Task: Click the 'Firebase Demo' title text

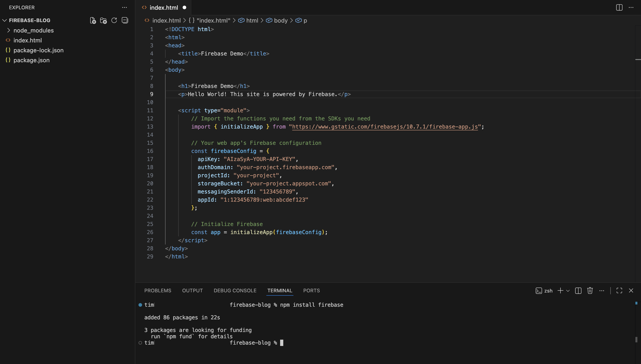Action: click(x=222, y=53)
